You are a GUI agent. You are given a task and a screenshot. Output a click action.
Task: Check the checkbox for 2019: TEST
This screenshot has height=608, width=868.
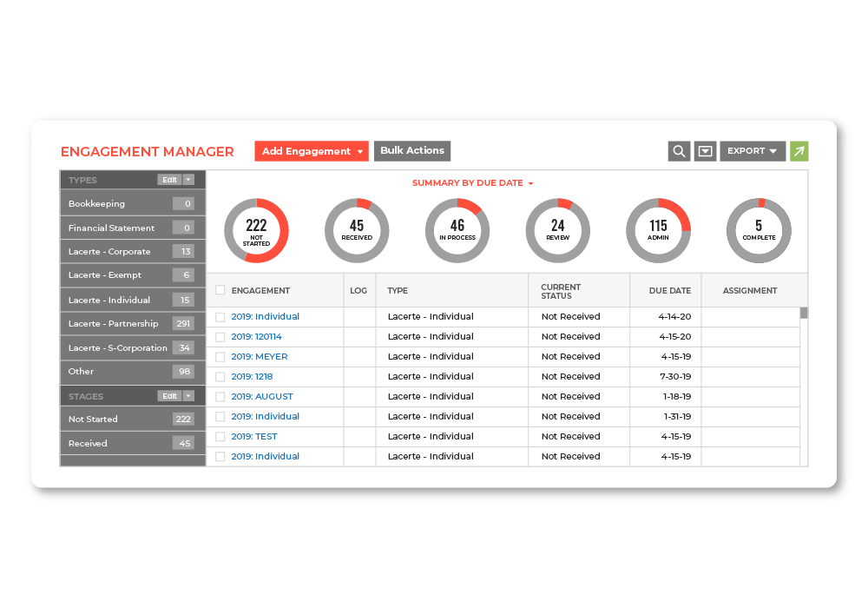[x=220, y=436]
